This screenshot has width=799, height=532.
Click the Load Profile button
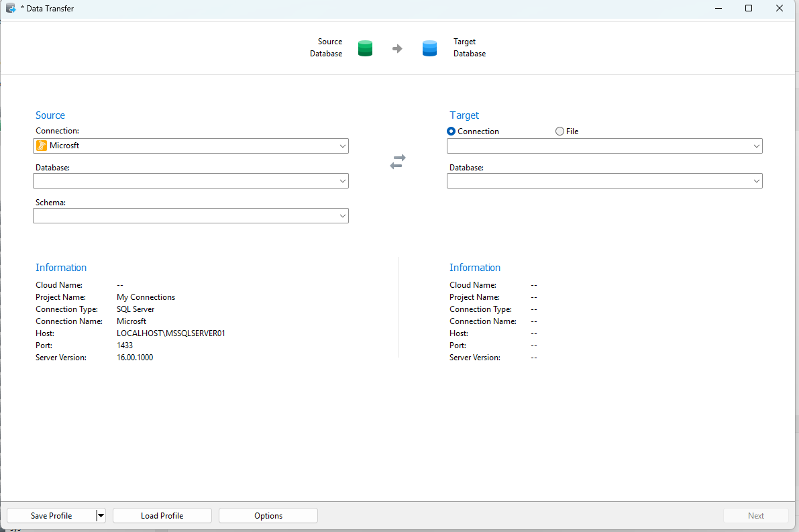[x=162, y=516]
